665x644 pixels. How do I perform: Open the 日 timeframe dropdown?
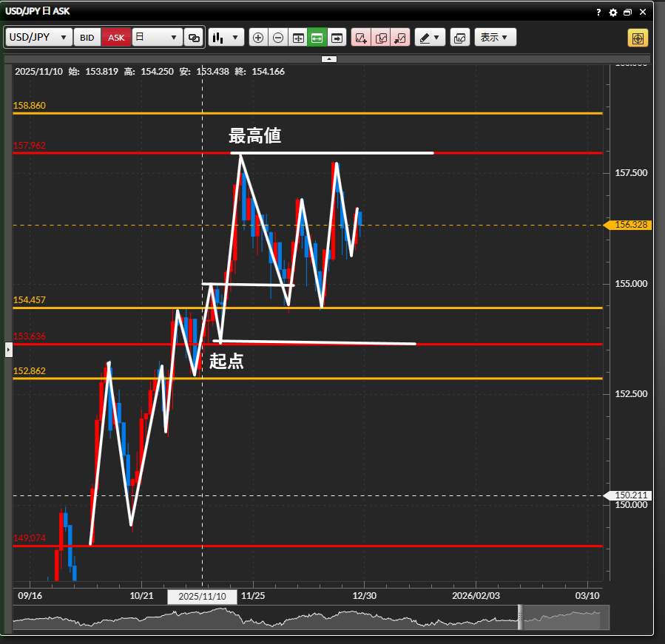[x=157, y=38]
